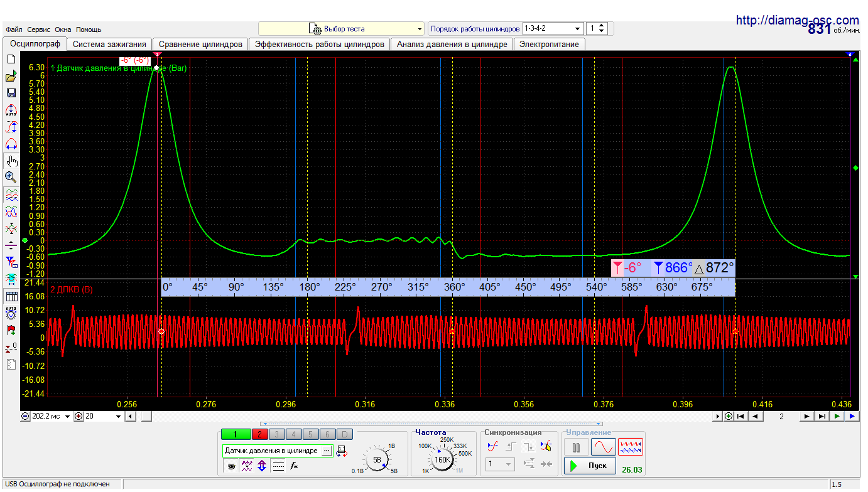Select the horizontal width measurement tool
Screen dimensions: 868x492
click(11, 144)
